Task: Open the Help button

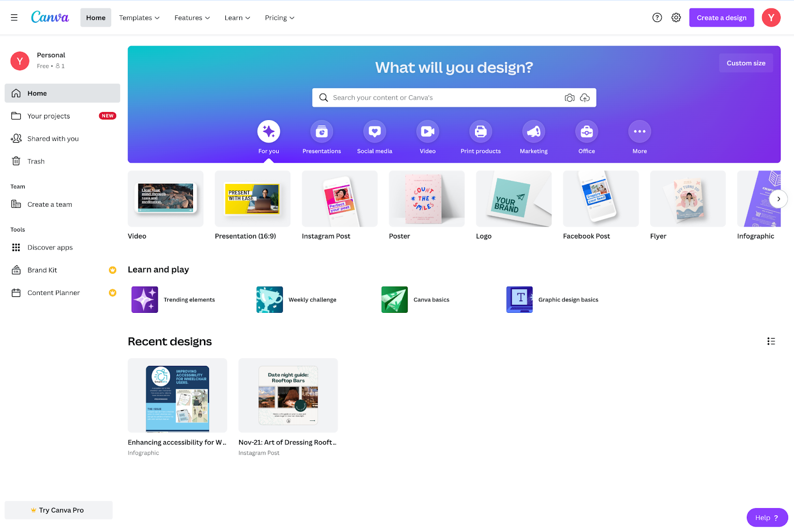Action: coord(767,518)
